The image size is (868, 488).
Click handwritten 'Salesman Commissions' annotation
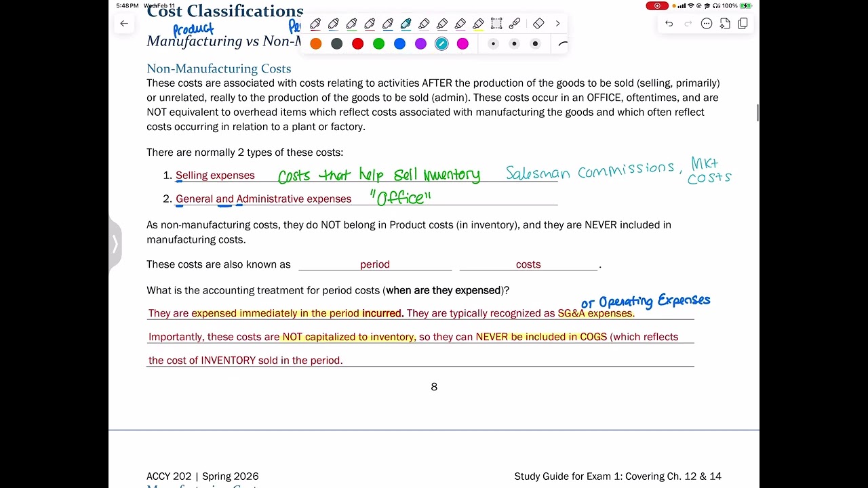(x=590, y=171)
